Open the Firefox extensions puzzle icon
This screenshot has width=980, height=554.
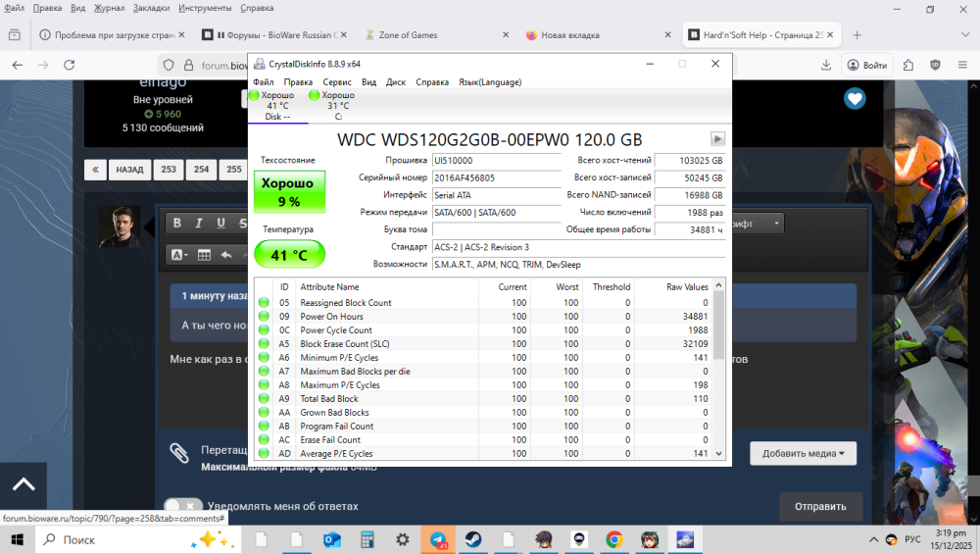pos(908,65)
